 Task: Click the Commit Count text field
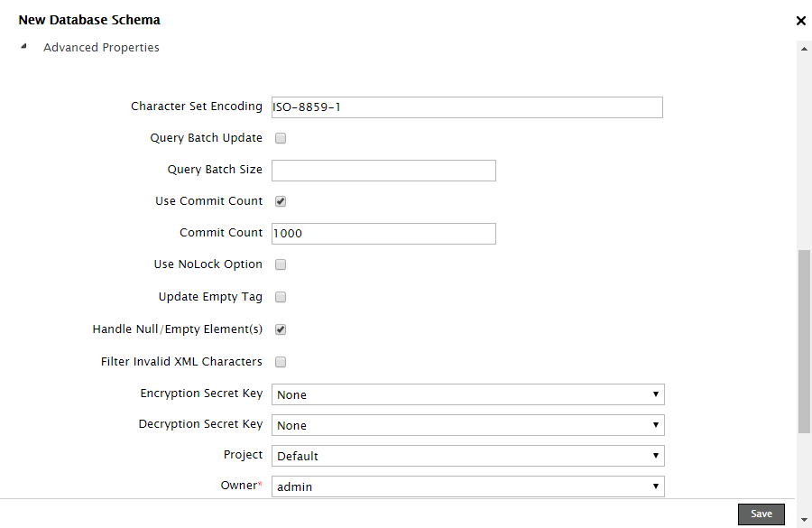383,234
